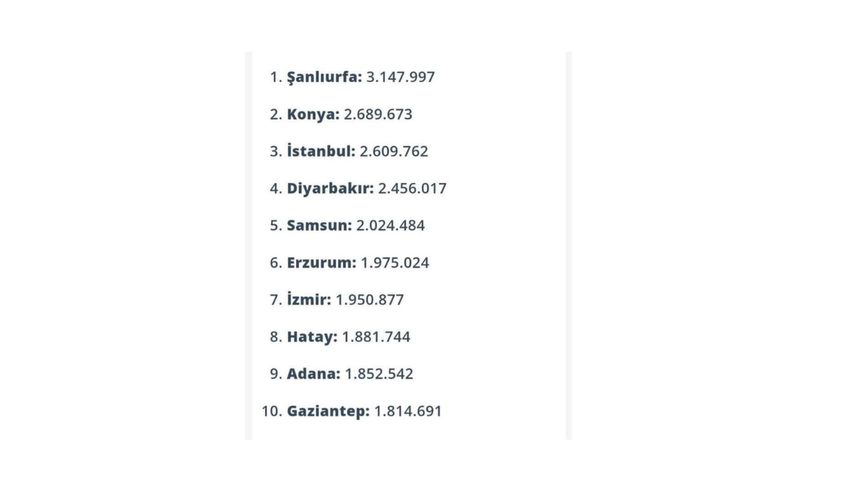868x488 pixels.
Task: Click the value 3.147.997
Action: (400, 78)
